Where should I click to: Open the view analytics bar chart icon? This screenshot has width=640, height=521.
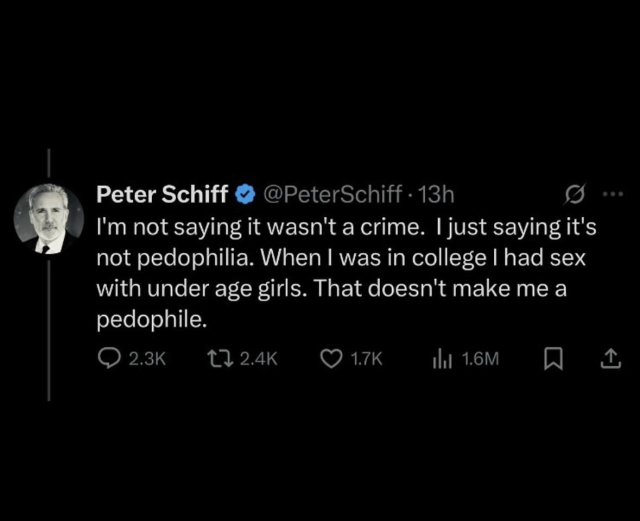(442, 359)
